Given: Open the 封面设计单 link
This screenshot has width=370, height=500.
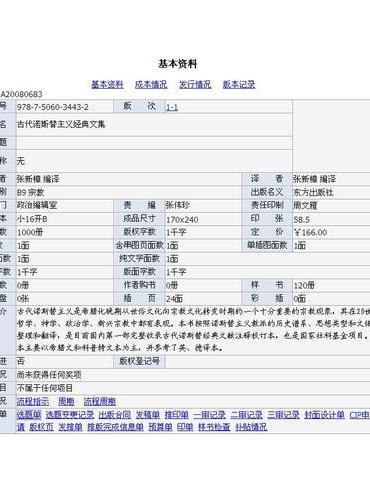Looking at the screenshot, I should click(324, 415).
